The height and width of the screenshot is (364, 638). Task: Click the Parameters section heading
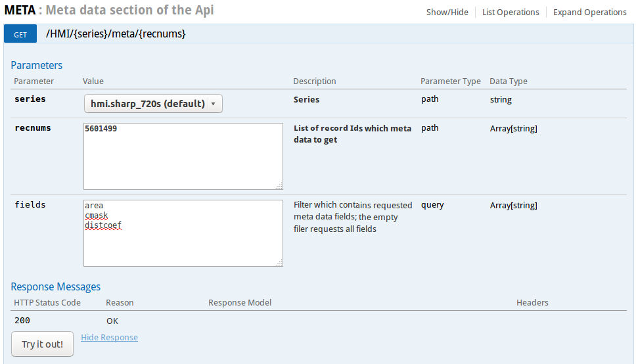tap(37, 65)
